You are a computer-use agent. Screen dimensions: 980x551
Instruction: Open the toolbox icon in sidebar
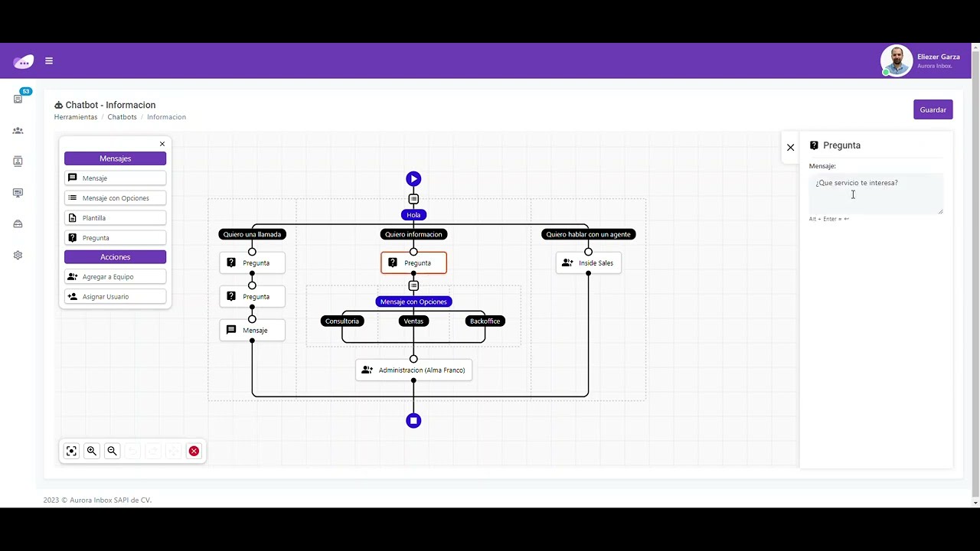point(18,224)
